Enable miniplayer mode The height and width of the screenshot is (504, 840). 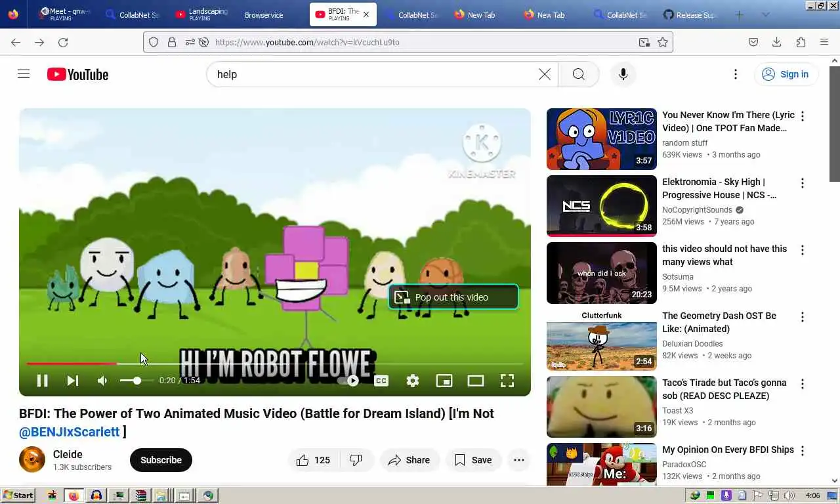click(444, 381)
